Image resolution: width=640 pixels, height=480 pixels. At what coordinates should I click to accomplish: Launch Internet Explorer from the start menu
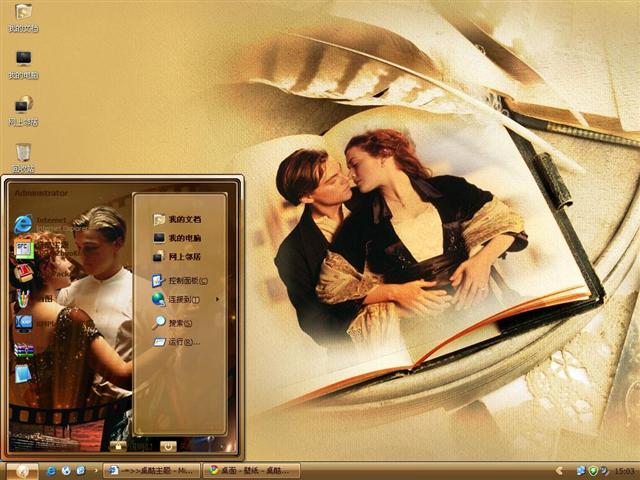[23, 224]
